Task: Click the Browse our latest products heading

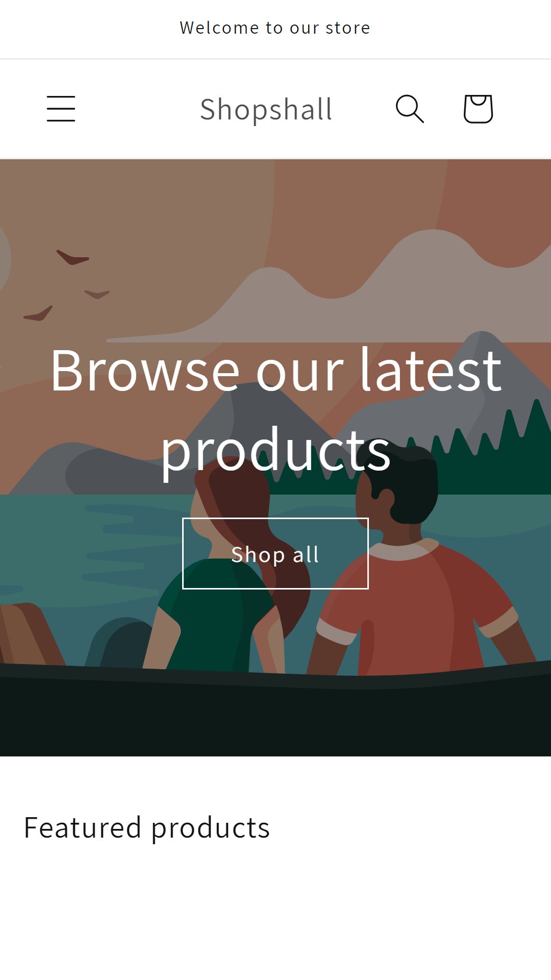Action: pyautogui.click(x=275, y=410)
